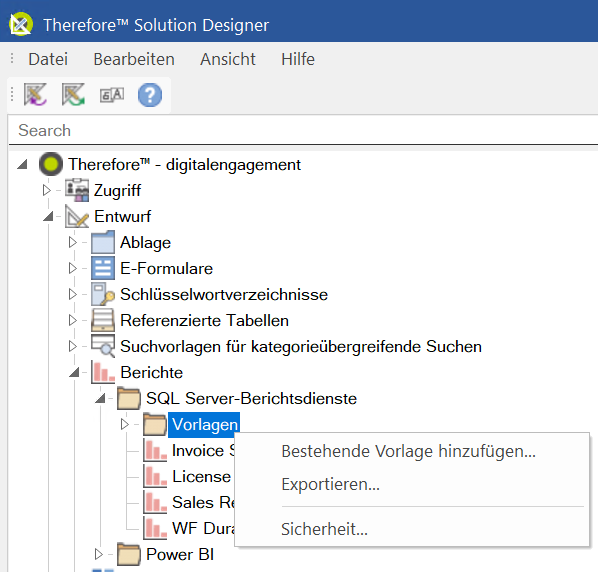598x572 pixels.
Task: Open help via blue question mark icon
Action: 150,95
